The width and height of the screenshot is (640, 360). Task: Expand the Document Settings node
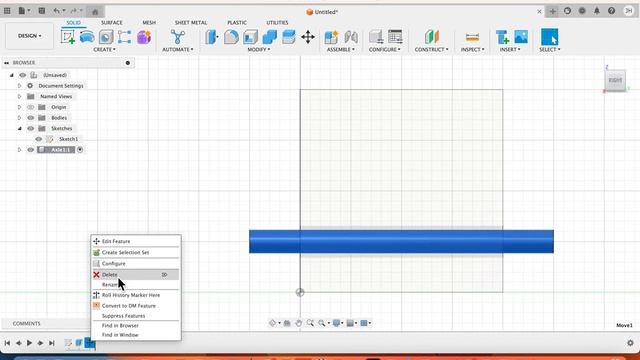pyautogui.click(x=19, y=86)
